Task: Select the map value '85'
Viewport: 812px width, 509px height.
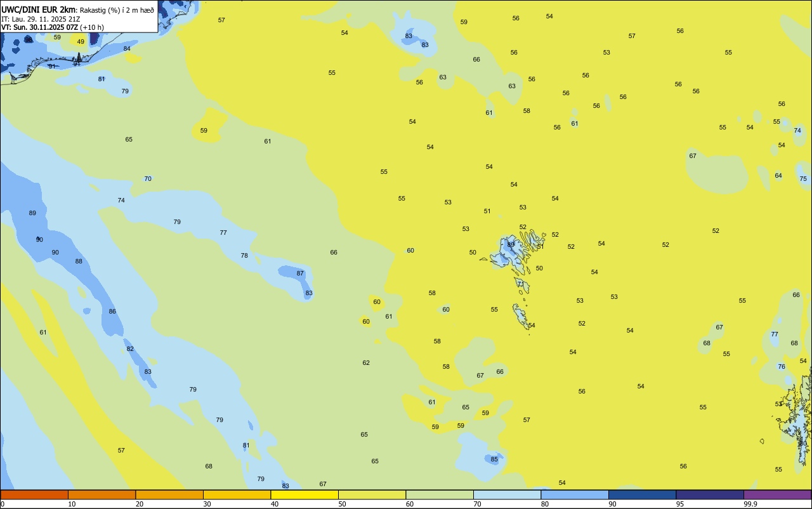Action: pyautogui.click(x=494, y=459)
